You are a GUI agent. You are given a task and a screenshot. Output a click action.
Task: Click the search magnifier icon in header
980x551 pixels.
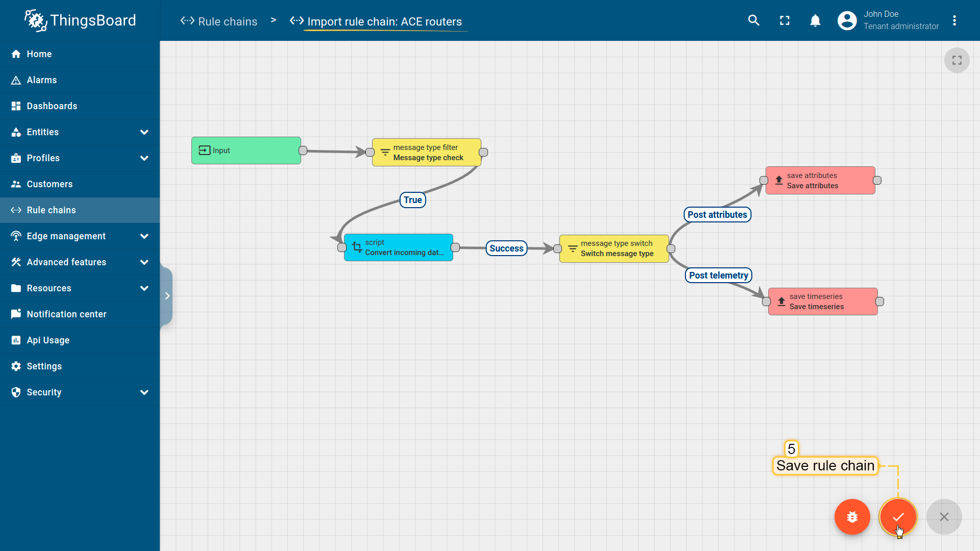click(x=754, y=20)
